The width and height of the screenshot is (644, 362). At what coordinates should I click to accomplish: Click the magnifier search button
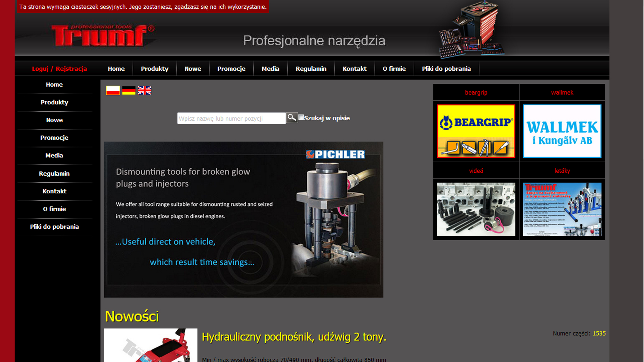[x=292, y=118]
